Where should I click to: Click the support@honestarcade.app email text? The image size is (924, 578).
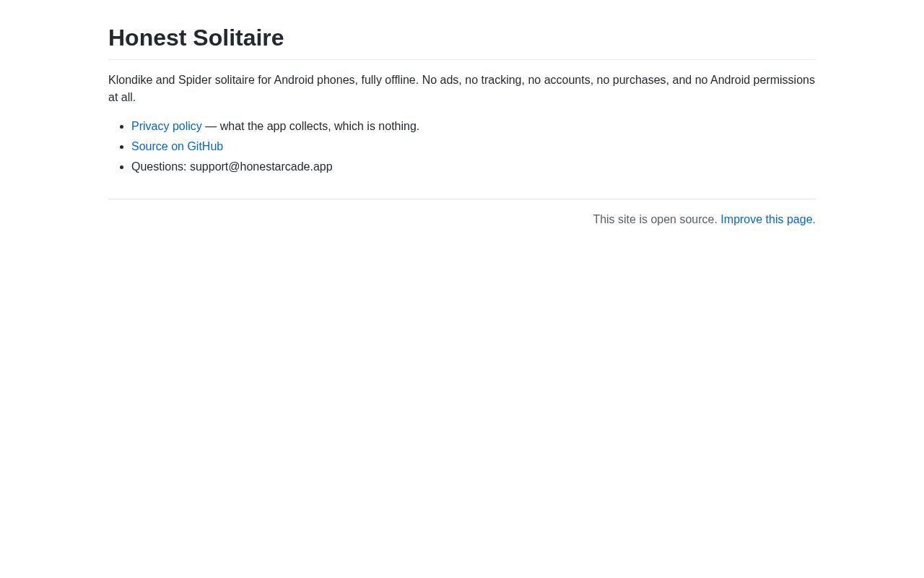[261, 167]
